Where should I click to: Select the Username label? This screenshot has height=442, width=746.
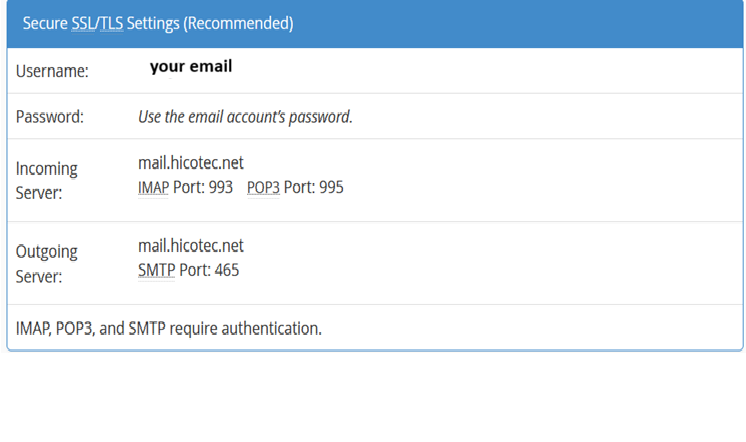coord(52,71)
